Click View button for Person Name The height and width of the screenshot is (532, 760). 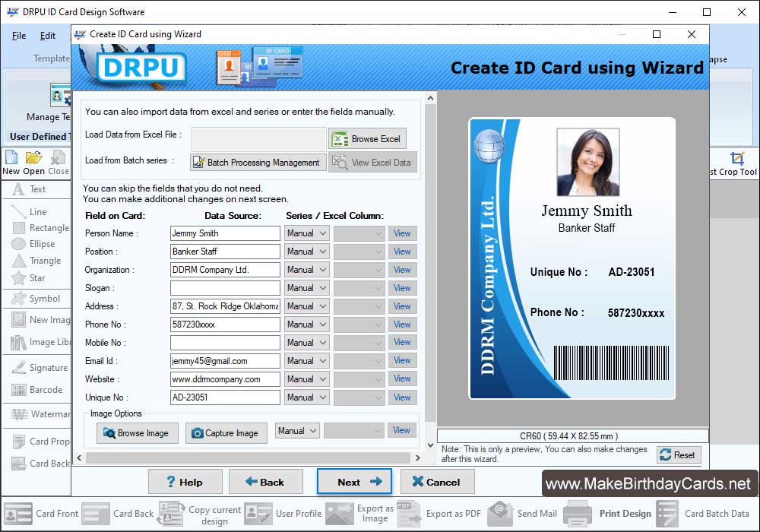pyautogui.click(x=402, y=233)
